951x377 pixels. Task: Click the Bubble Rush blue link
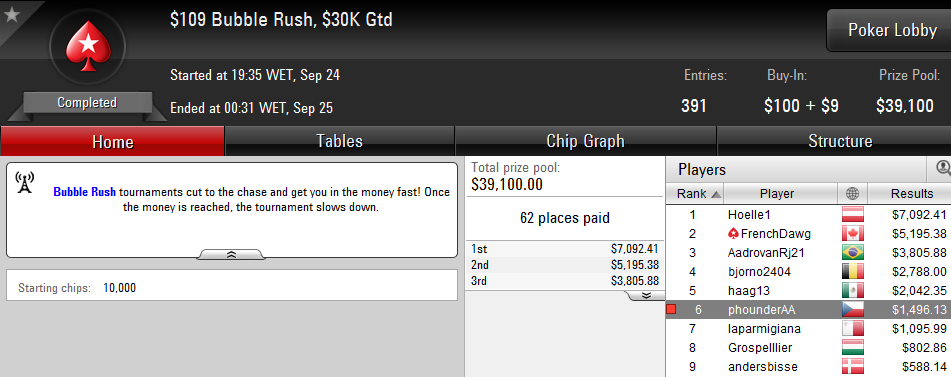(85, 192)
